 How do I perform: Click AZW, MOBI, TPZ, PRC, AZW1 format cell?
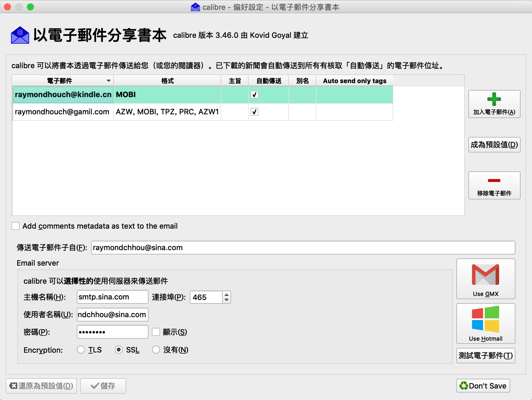[167, 112]
